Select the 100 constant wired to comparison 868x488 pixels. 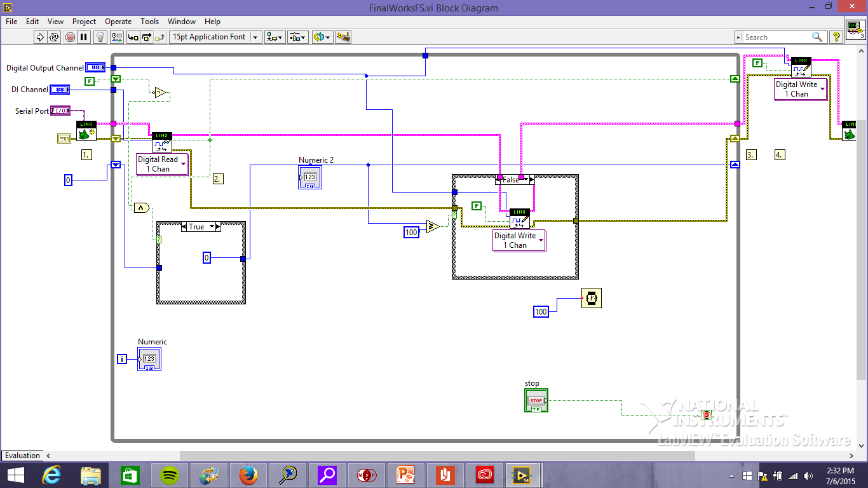pos(412,232)
